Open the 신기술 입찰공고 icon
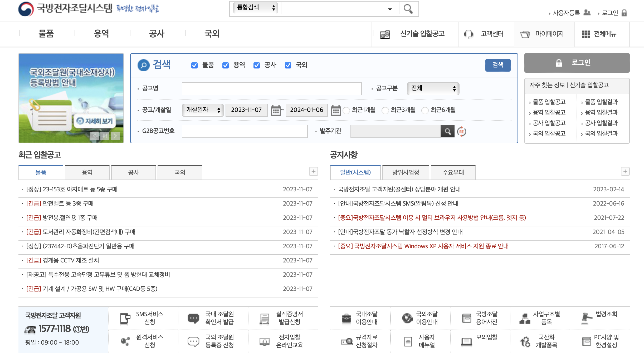644x358 pixels. 384,34
